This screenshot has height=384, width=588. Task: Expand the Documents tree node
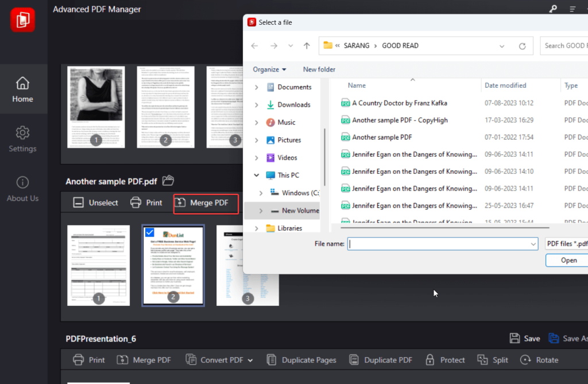[x=257, y=87]
